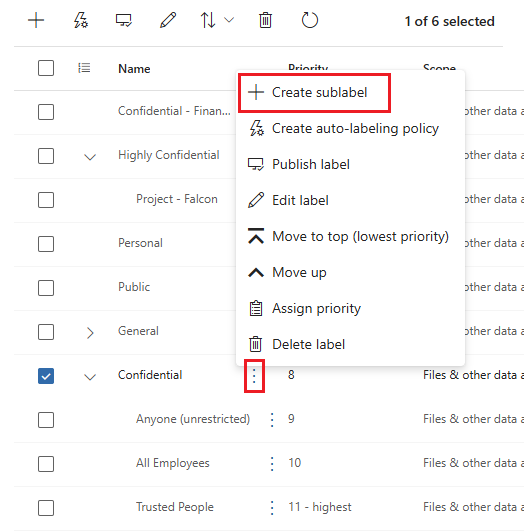
Task: Click the circular refresh icon
Action: click(x=310, y=20)
